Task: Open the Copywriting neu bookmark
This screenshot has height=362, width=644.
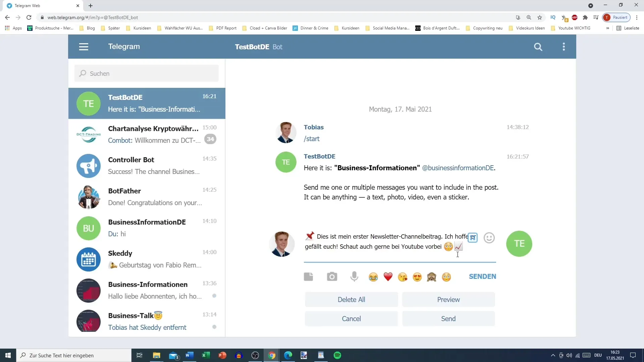Action: pos(484,28)
